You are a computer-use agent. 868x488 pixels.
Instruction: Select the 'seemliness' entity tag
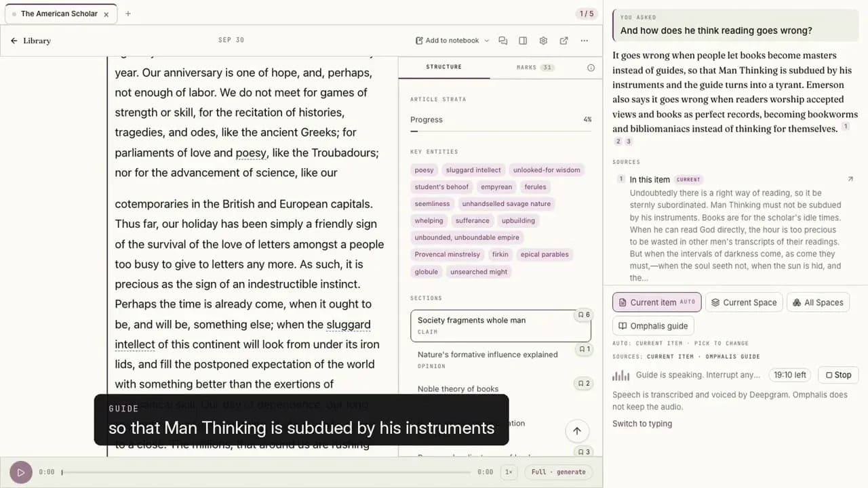click(x=432, y=204)
